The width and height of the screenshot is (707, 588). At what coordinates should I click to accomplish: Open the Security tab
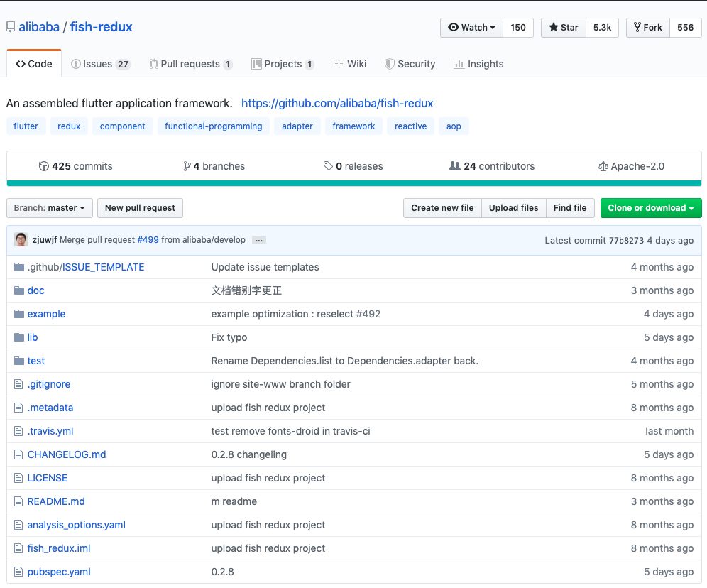[410, 64]
